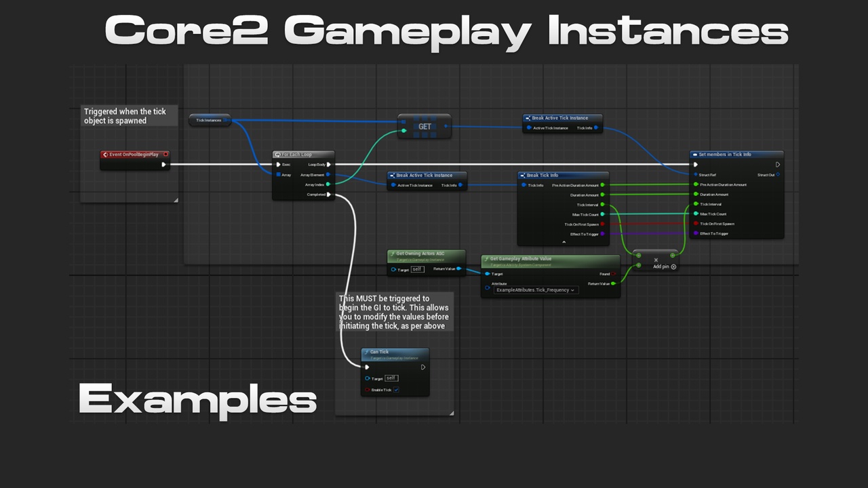Click Break Tick Info's Duration Amount output pin
The height and width of the screenshot is (488, 868).
[602, 195]
